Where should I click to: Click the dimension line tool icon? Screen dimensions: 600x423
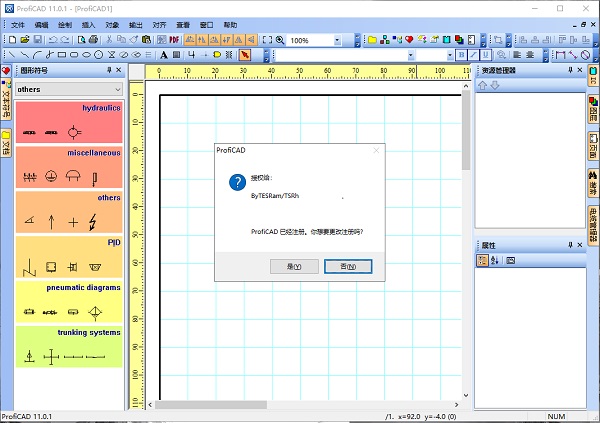pyautogui.click(x=561, y=55)
